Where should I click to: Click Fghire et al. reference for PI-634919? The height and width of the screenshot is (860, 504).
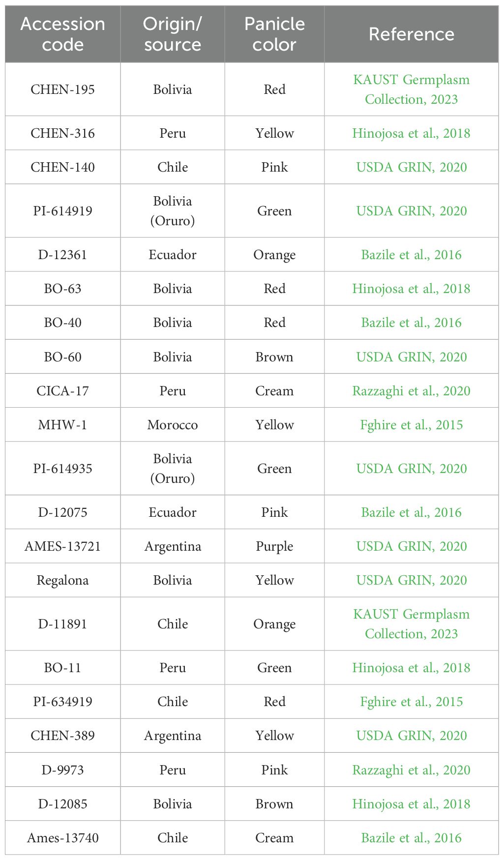coord(411,702)
